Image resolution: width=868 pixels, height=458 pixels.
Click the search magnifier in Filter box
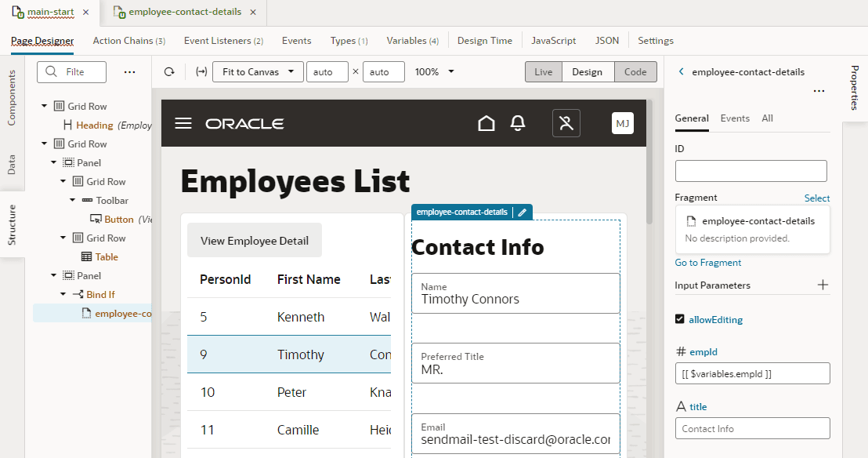(x=51, y=71)
